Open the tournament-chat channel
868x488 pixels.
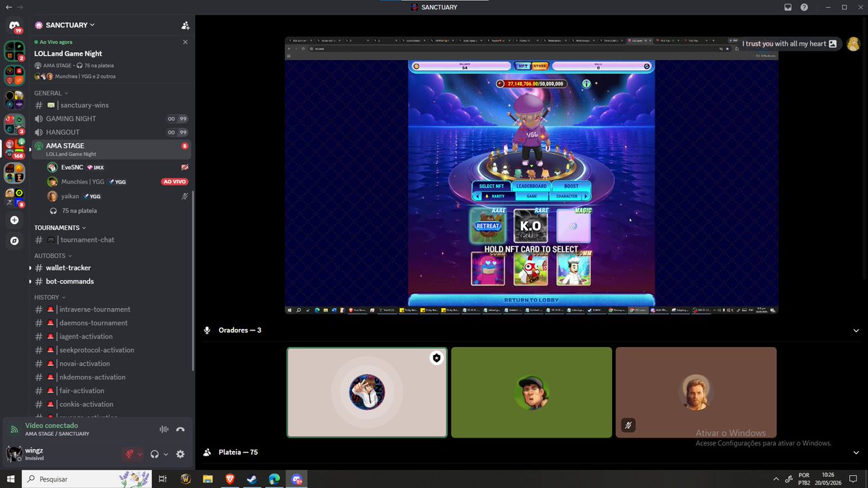111,240
